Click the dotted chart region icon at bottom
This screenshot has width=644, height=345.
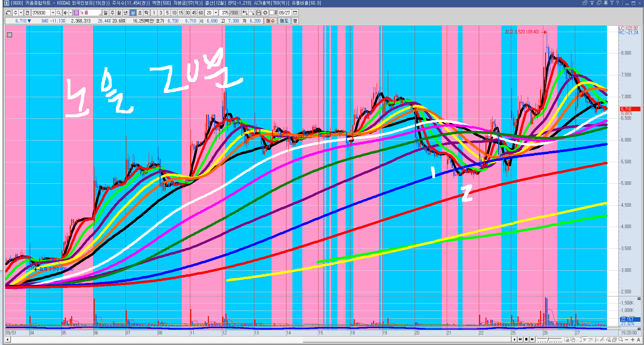579,340
